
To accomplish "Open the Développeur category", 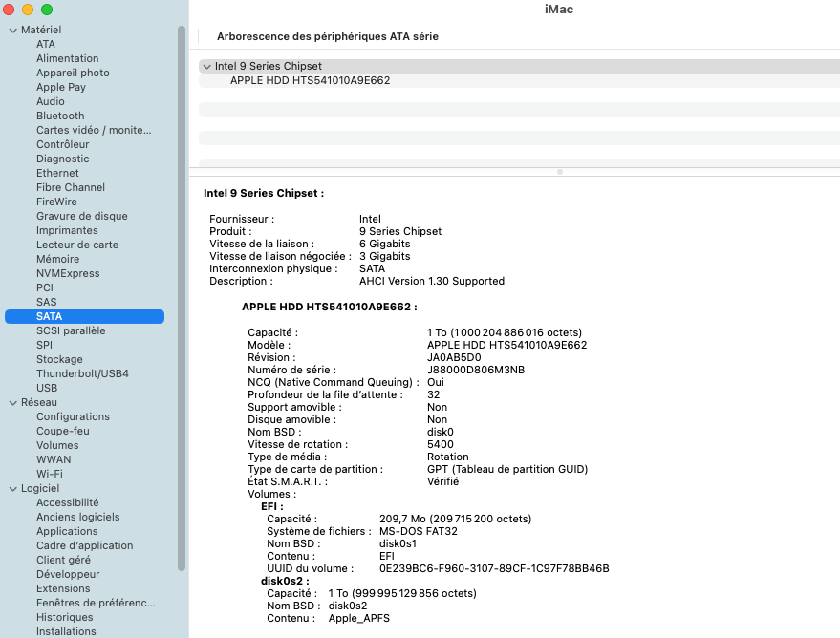I will tap(68, 574).
